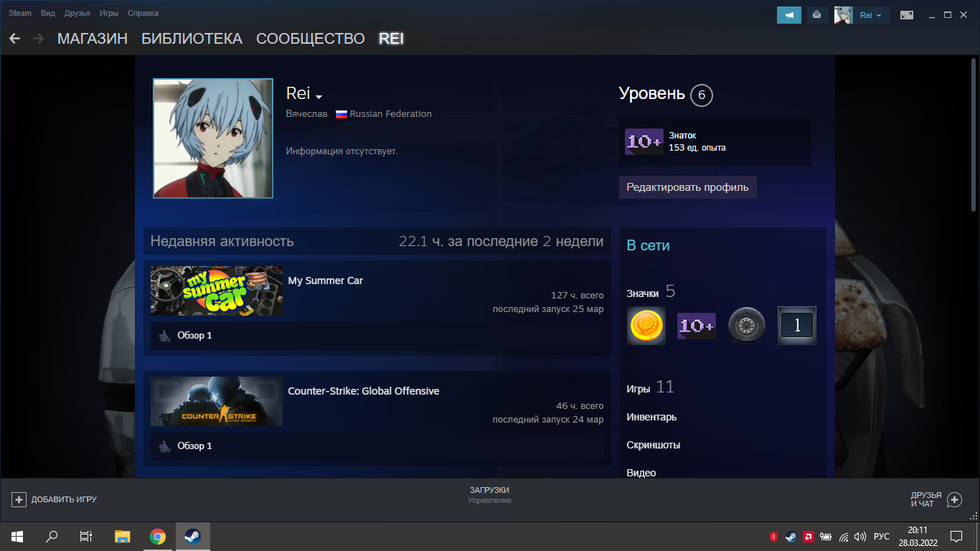Open the gold coin badge

point(646,326)
